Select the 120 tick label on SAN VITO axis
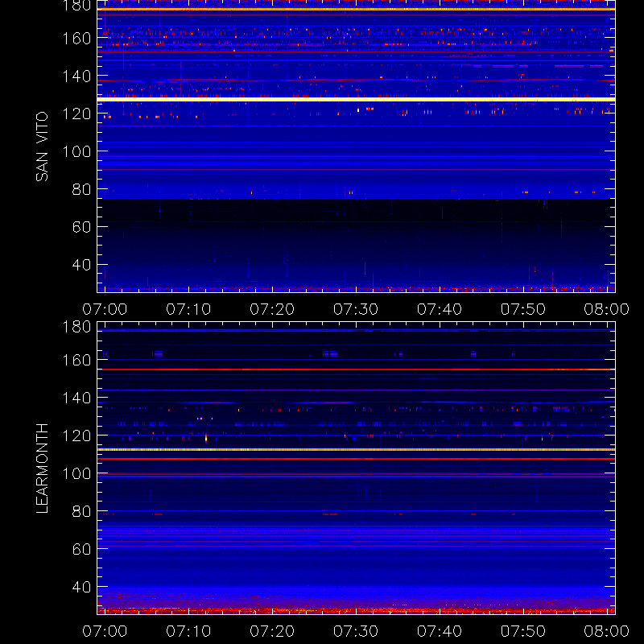The height and width of the screenshot is (644, 644). [x=76, y=114]
